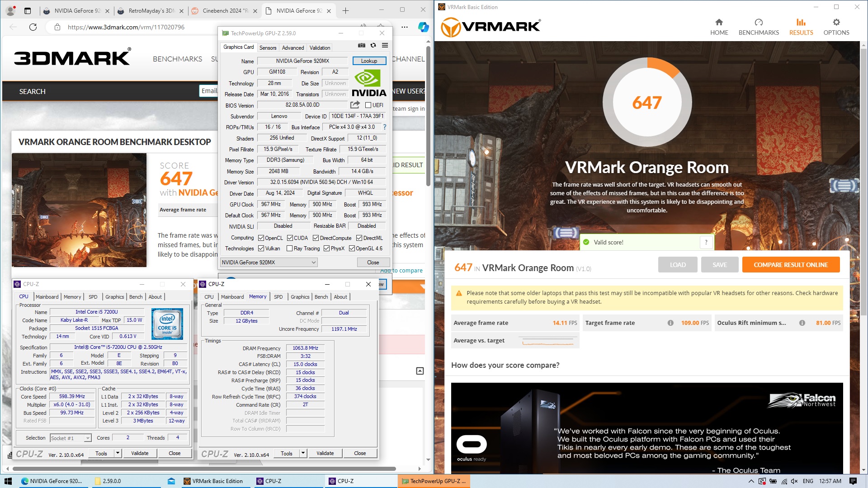Image resolution: width=868 pixels, height=488 pixels.
Task: Toggle the DirectML checkbox
Action: [359, 238]
